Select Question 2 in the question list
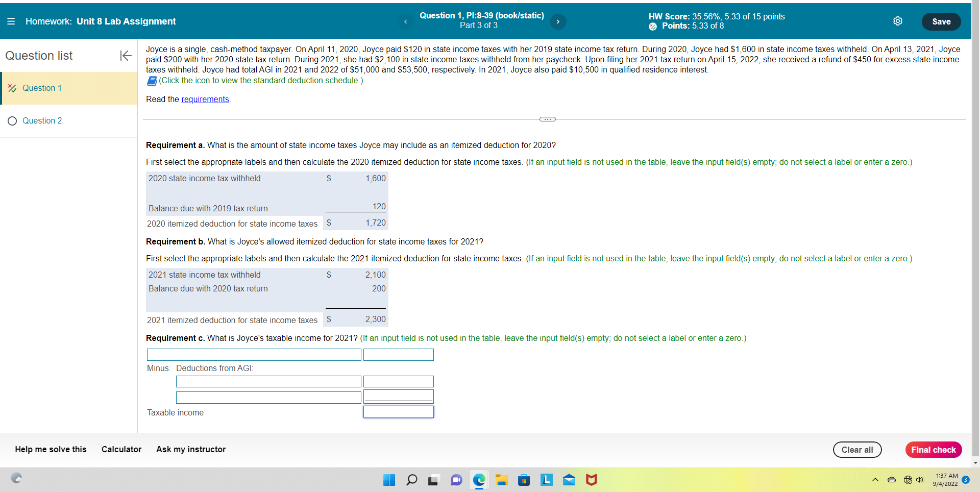 [x=42, y=120]
